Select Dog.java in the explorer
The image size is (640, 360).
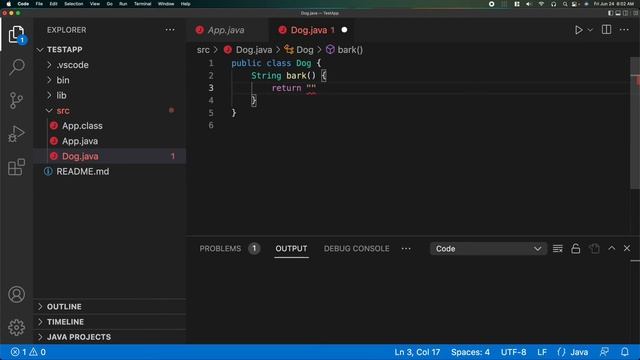tap(109, 156)
